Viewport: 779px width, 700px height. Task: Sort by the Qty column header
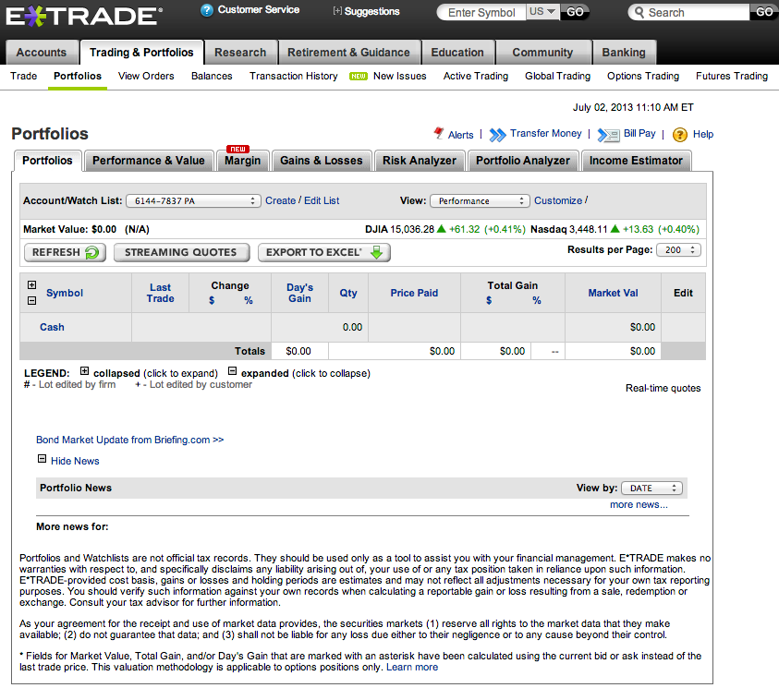coord(348,294)
